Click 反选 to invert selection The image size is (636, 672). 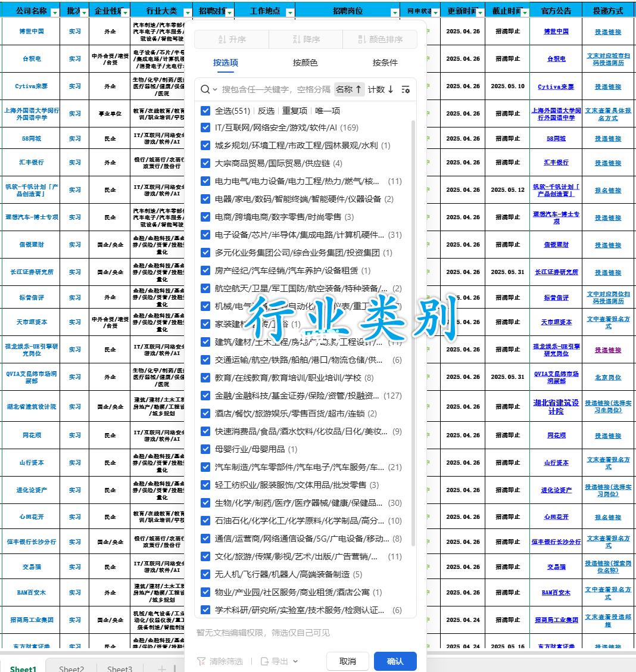pyautogui.click(x=266, y=111)
